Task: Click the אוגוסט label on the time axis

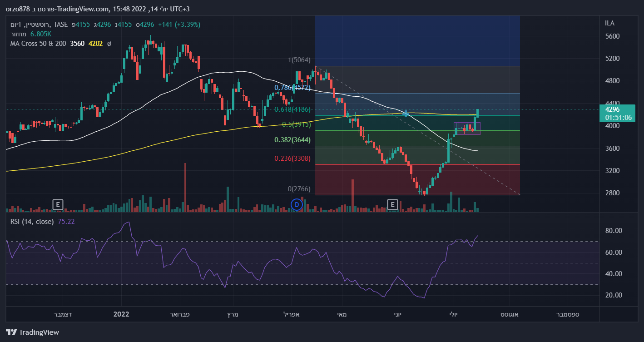Action: pos(510,314)
